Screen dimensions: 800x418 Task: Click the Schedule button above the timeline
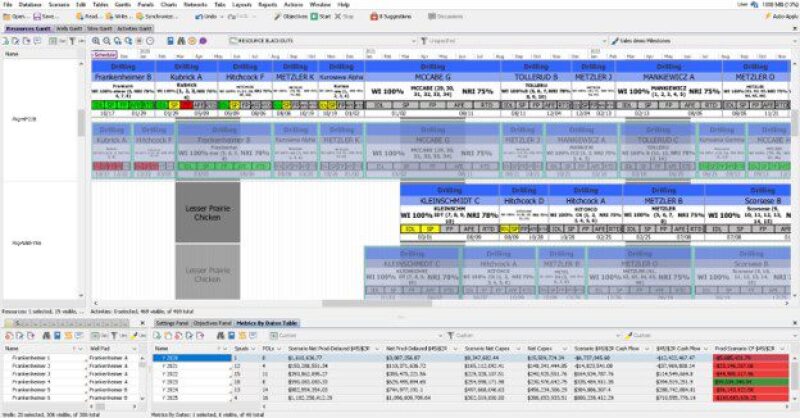pyautogui.click(x=103, y=54)
